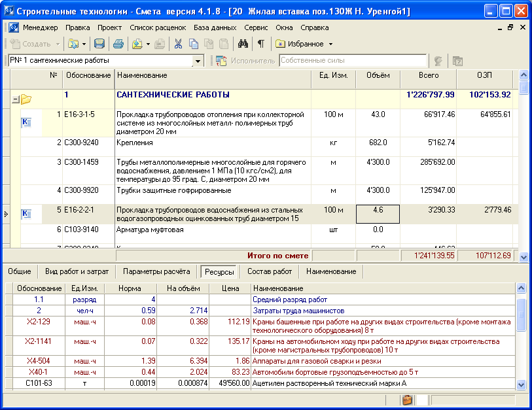Save the estimate with the diskette icon
The image size is (532, 410).
click(x=99, y=44)
